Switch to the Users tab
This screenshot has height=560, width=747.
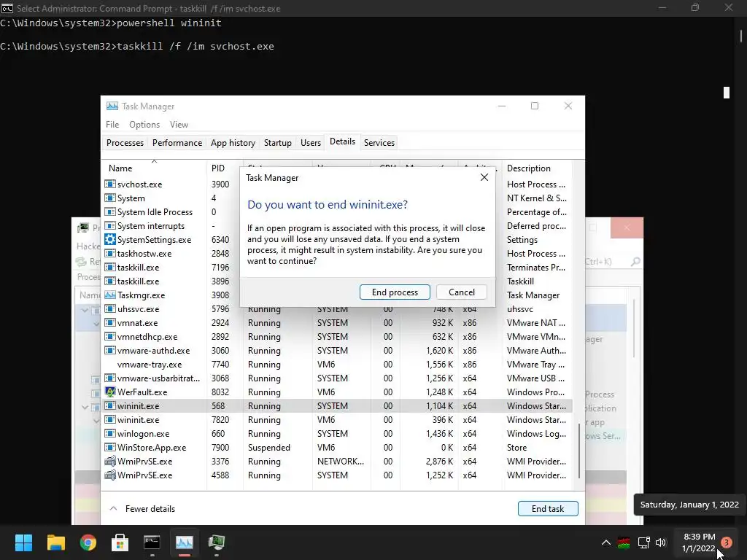[311, 142]
